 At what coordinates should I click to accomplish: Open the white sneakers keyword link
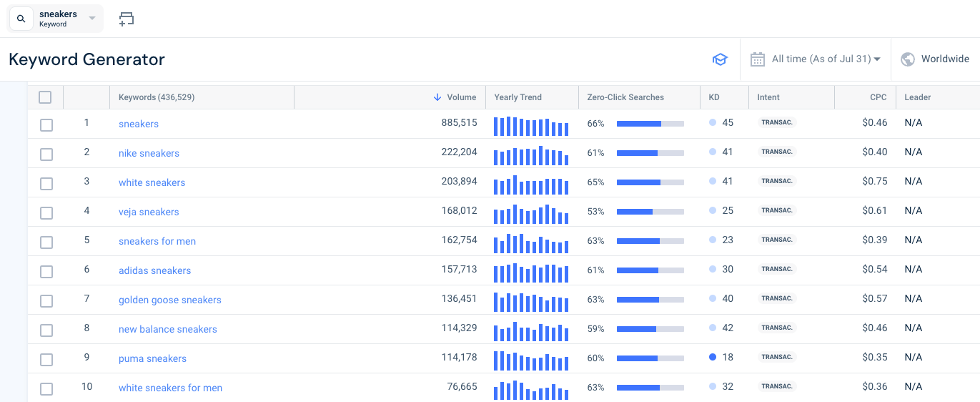[x=152, y=182]
